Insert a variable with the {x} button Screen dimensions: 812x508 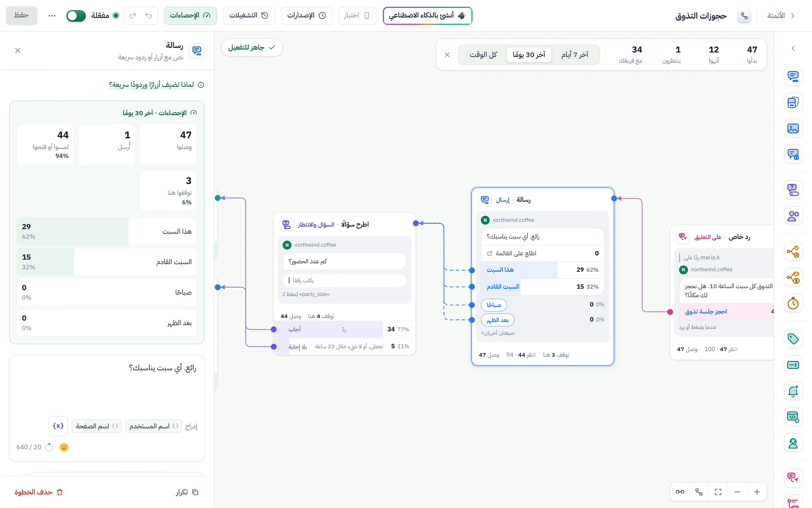coord(58,426)
